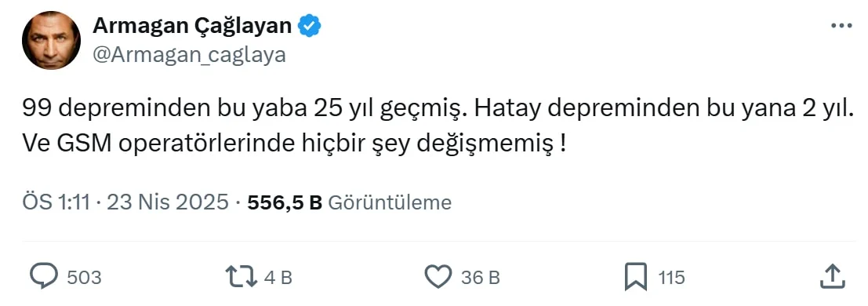Click the 503 replies count
The image size is (868, 306).
click(84, 277)
